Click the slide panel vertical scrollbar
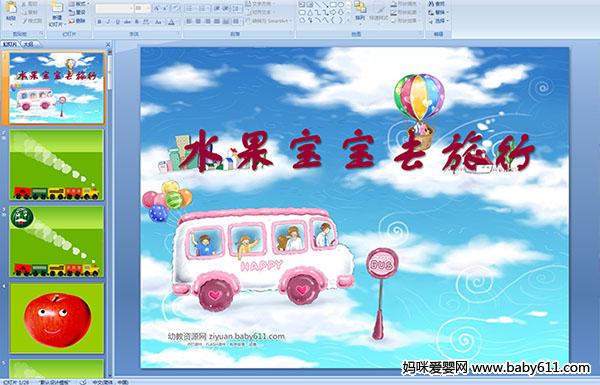 point(110,214)
